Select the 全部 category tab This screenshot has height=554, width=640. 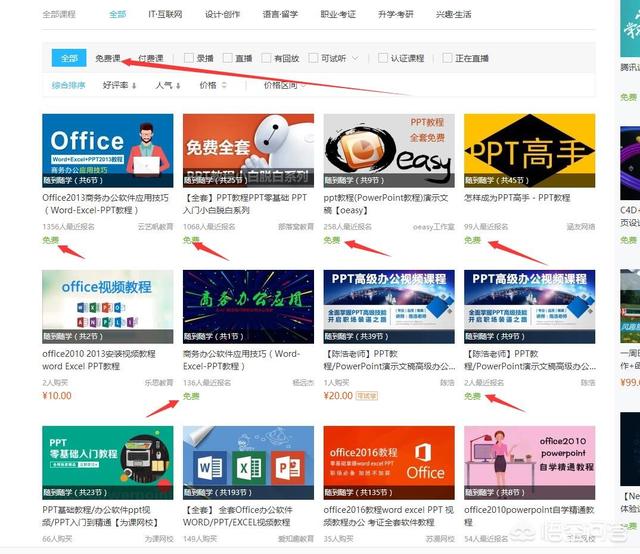click(118, 14)
